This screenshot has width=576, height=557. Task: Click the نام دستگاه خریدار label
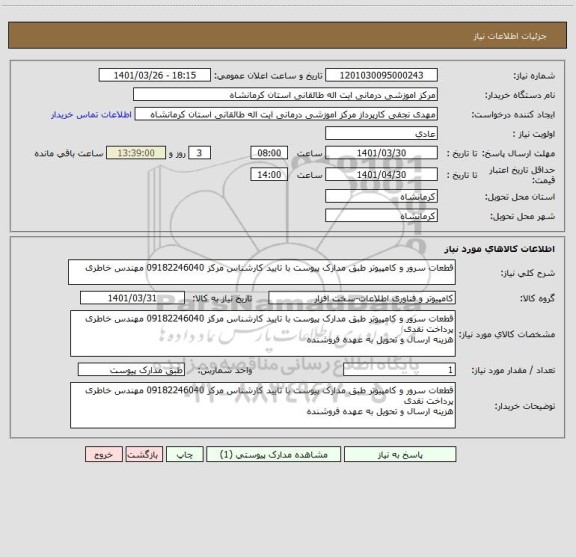[520, 95]
